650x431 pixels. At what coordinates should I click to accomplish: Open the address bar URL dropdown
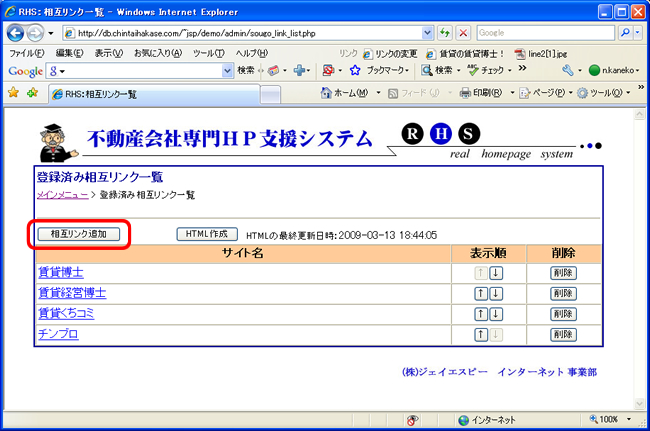428,32
